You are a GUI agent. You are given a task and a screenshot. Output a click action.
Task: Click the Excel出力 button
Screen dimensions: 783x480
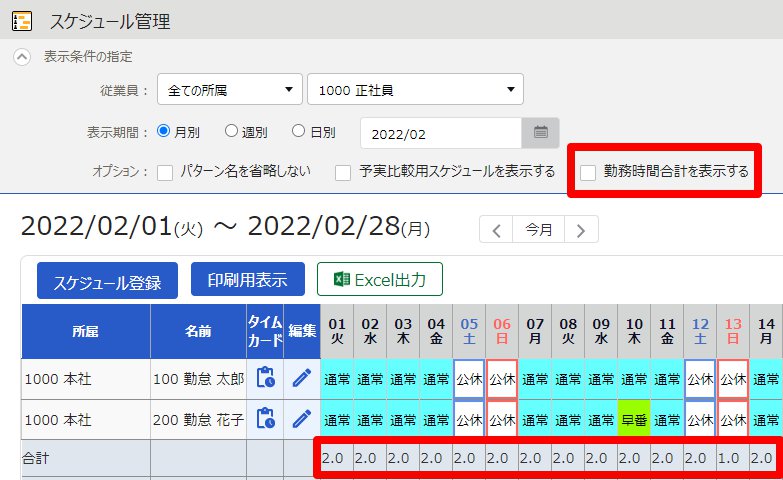tap(380, 279)
